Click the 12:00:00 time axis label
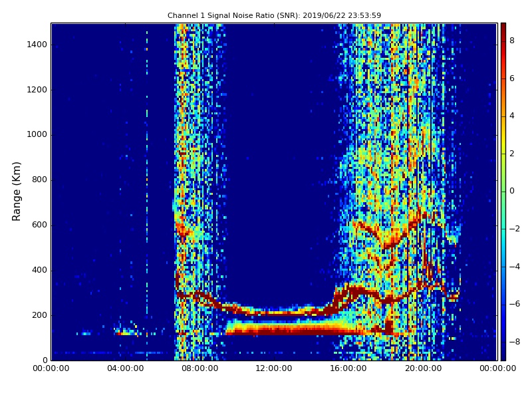Screen dimensions: 532x399 coord(274,368)
